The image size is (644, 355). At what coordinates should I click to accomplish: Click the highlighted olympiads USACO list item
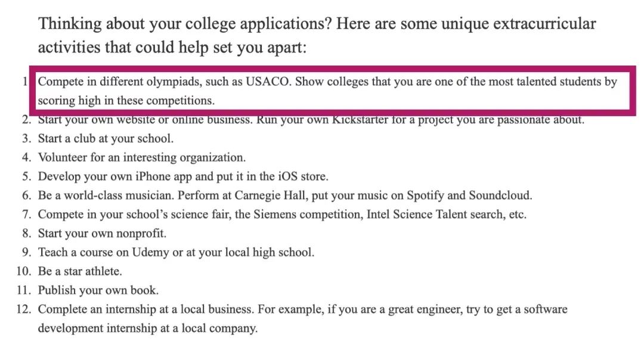pos(327,91)
